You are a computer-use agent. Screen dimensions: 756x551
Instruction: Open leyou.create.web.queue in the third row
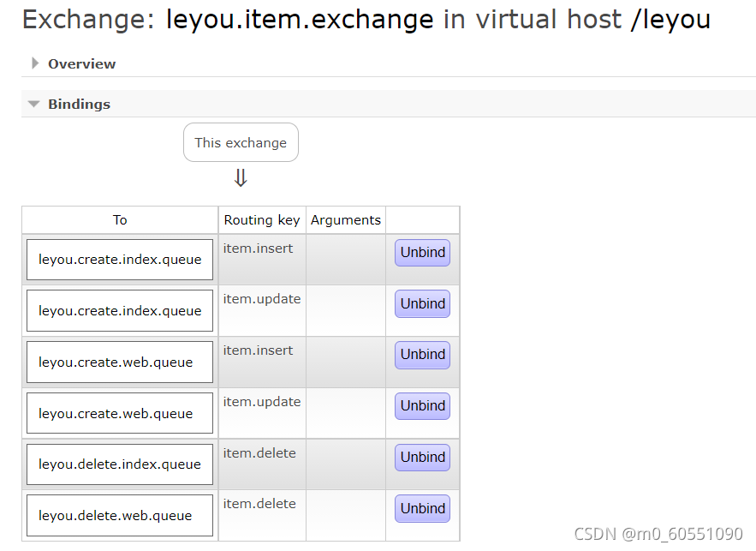click(x=116, y=362)
